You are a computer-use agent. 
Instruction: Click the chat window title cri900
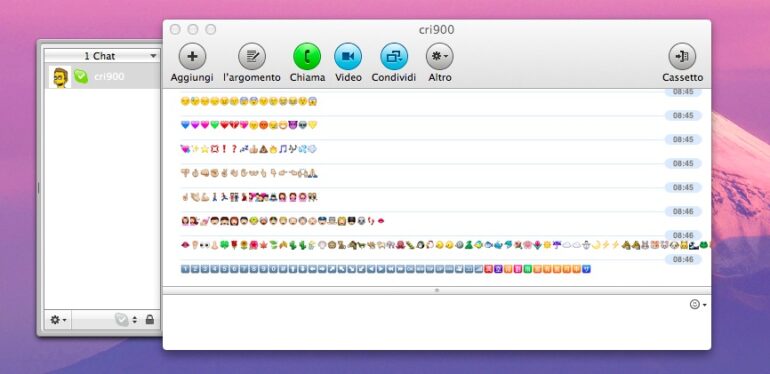coord(436,30)
